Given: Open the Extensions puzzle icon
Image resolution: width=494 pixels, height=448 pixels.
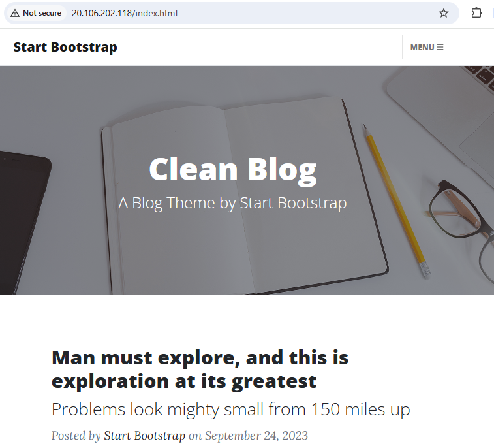Looking at the screenshot, I should coord(476,13).
